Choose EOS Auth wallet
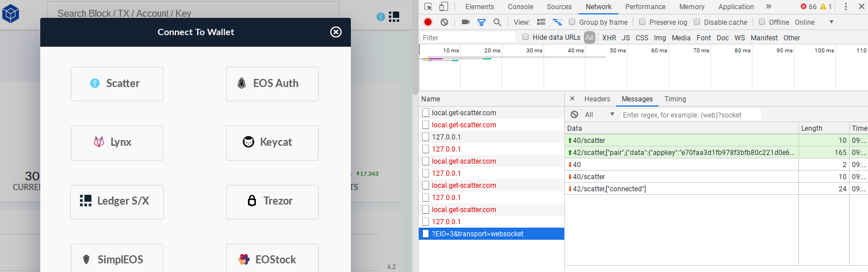 272,84
